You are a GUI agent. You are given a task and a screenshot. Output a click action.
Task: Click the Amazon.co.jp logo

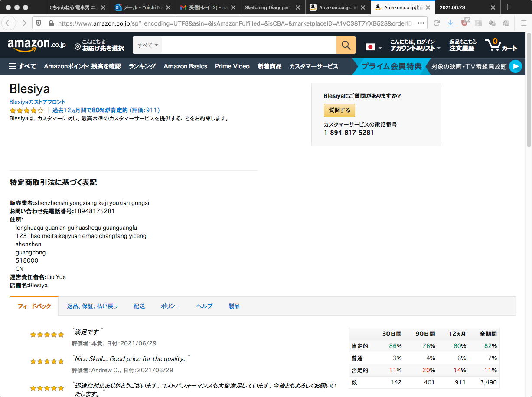pyautogui.click(x=37, y=45)
